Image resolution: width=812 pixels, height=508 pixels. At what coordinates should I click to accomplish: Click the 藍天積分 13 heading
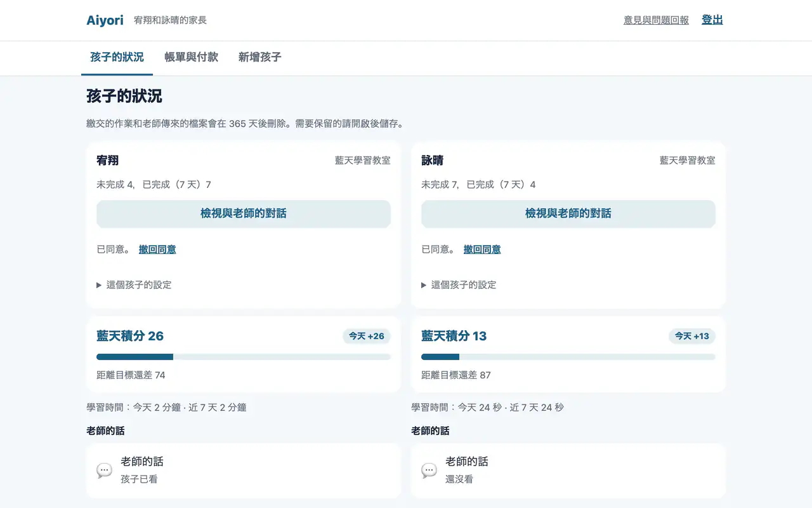(454, 336)
